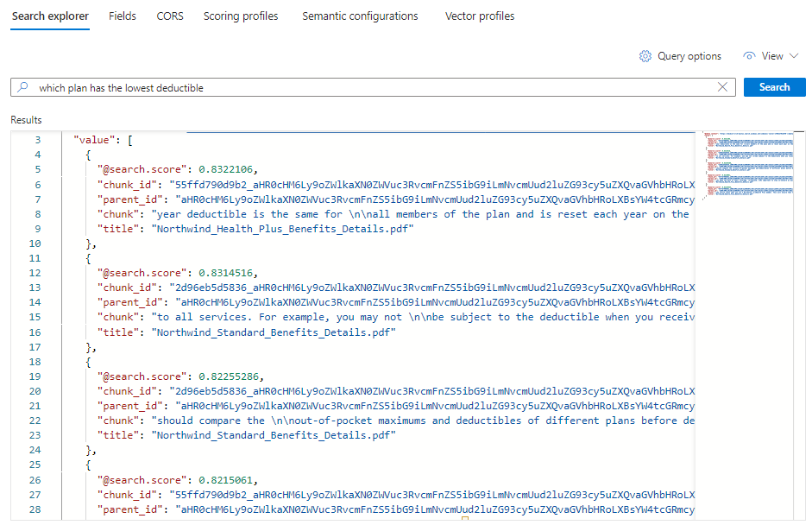Viewport: 812px width, 525px height.
Task: Click the Query options gear icon
Action: pos(645,56)
